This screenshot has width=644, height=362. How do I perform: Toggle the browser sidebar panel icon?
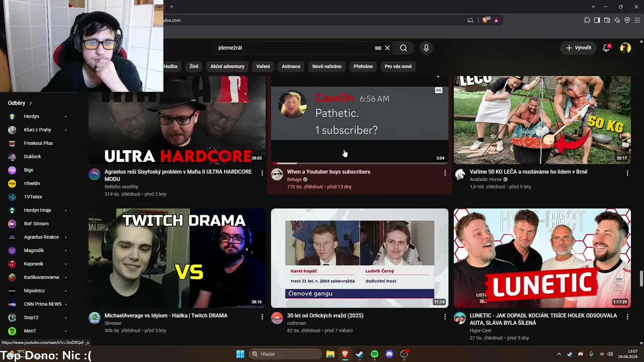click(x=597, y=20)
